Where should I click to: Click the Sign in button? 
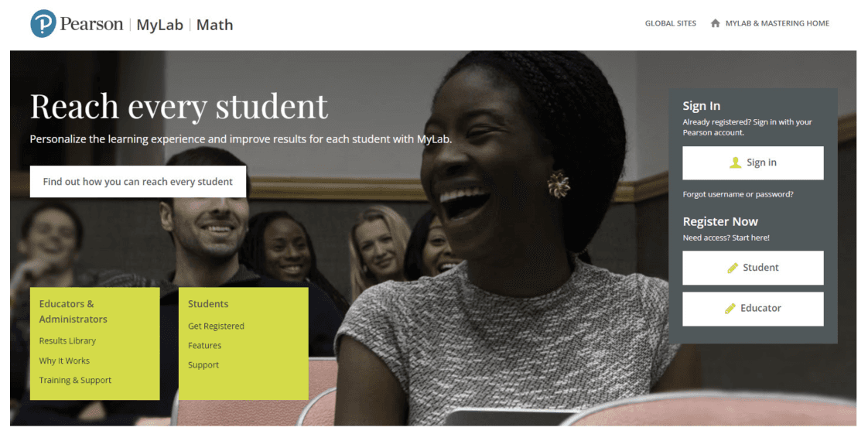point(753,162)
